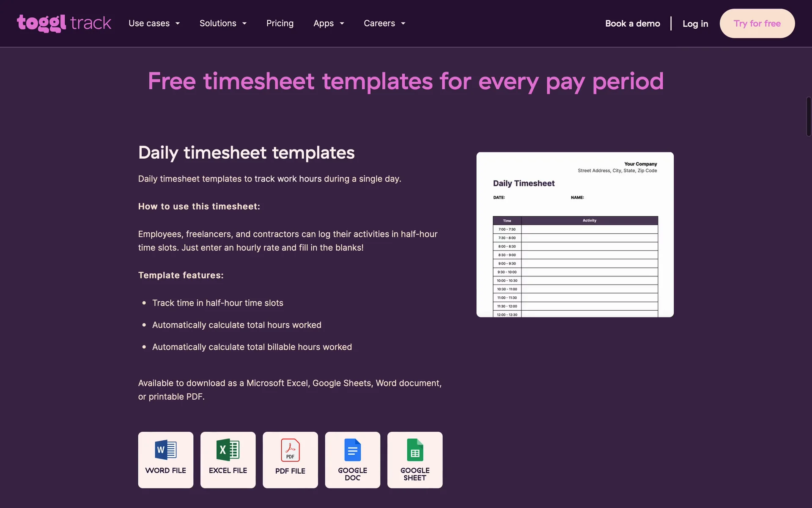Click the Daily Timesheet preview thumbnail

tap(575, 235)
